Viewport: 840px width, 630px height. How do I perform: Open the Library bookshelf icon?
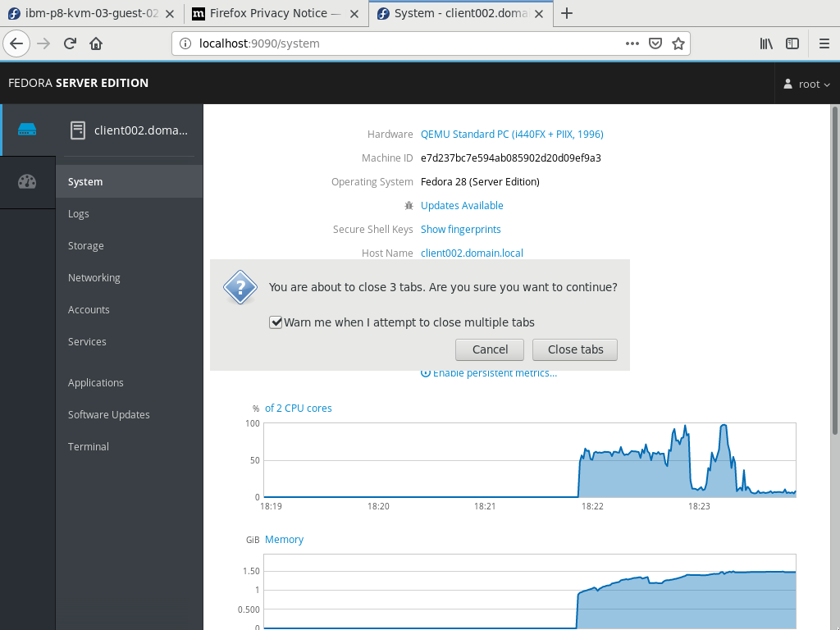tap(766, 43)
